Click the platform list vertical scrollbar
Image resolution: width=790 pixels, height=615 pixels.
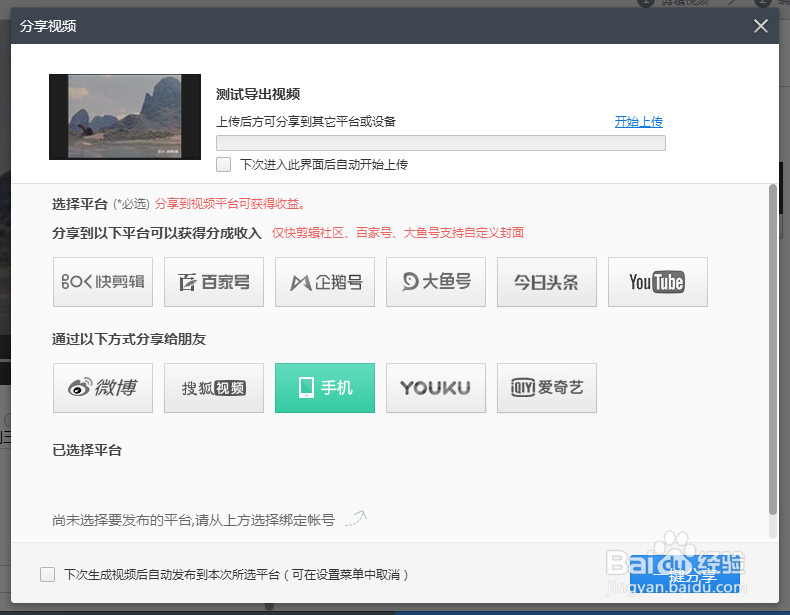tap(773, 350)
